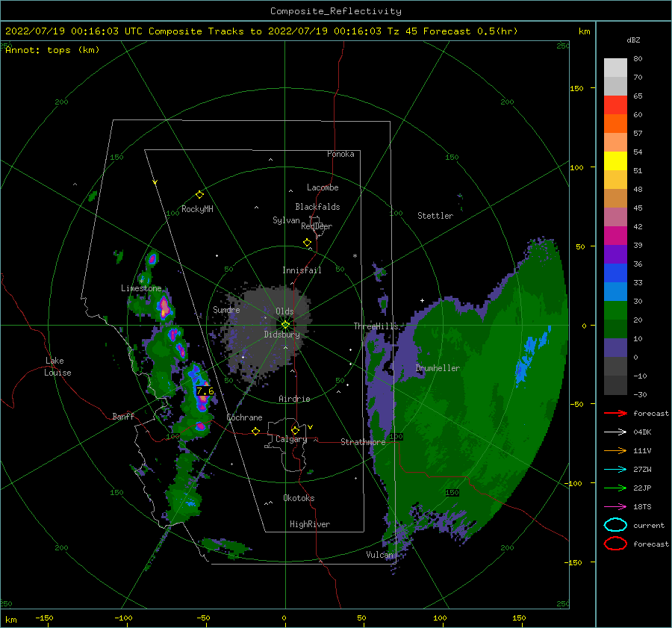Click the green 22JP arrow legend icon

(615, 488)
